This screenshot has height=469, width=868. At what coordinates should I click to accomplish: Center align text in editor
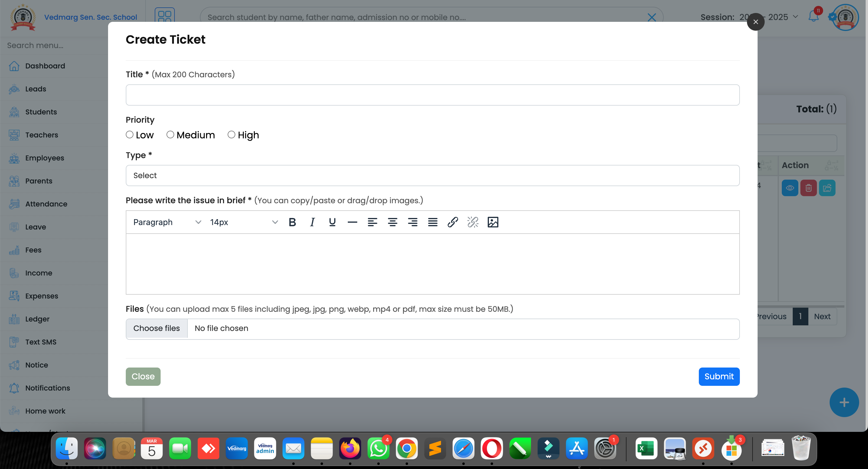pyautogui.click(x=392, y=222)
